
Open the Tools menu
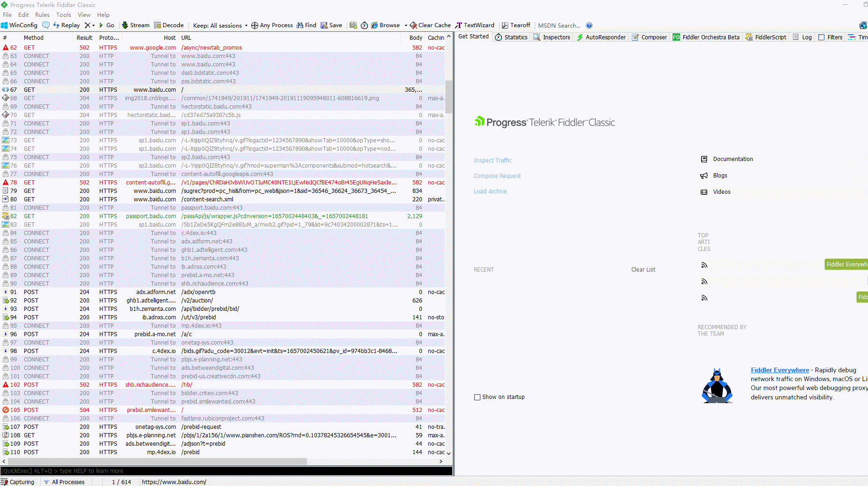coord(64,15)
